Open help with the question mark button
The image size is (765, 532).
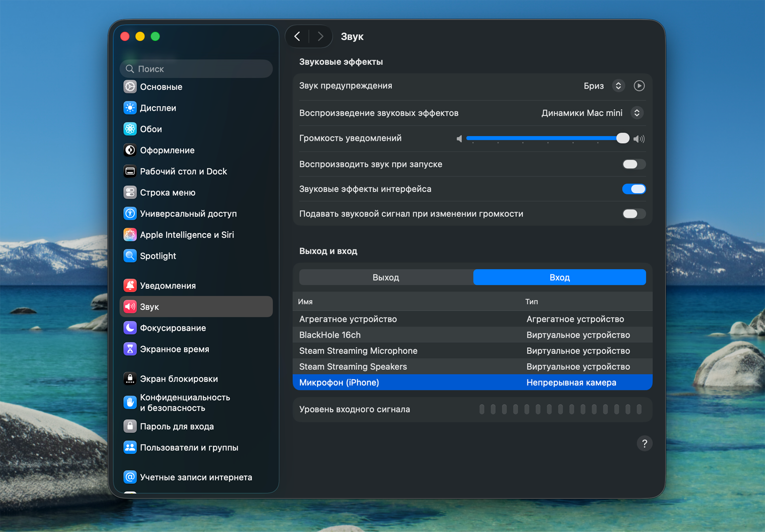[x=644, y=443]
